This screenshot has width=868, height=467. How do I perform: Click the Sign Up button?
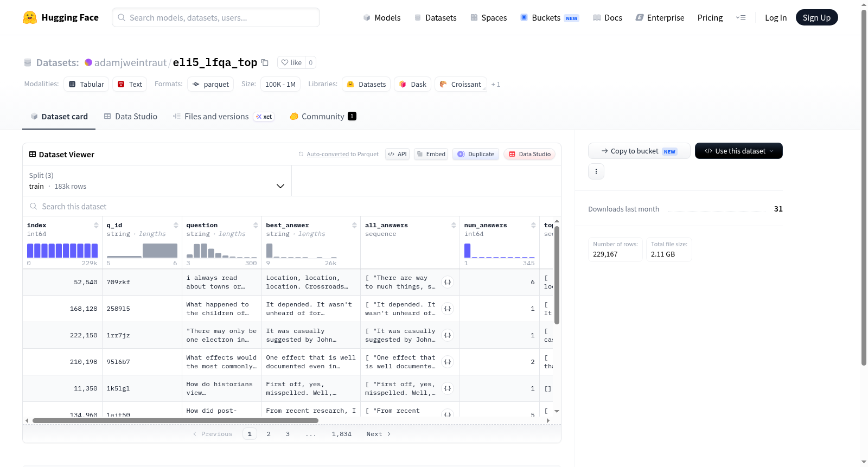point(816,17)
